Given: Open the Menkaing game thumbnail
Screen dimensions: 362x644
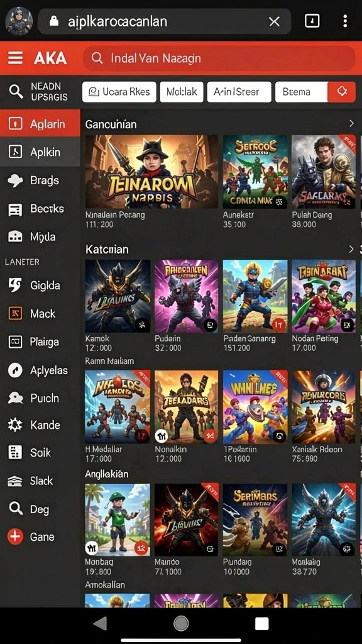Looking at the screenshot, I should pos(324,519).
